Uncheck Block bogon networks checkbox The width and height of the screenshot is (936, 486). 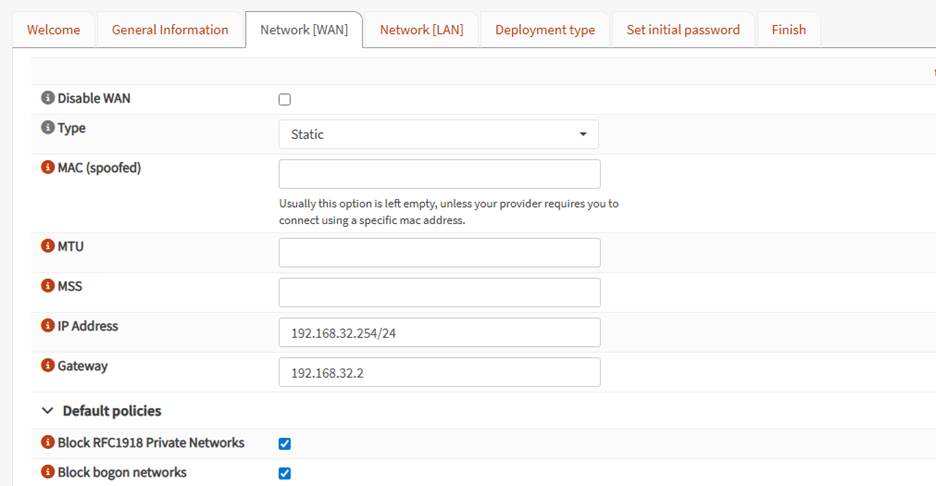click(x=285, y=473)
